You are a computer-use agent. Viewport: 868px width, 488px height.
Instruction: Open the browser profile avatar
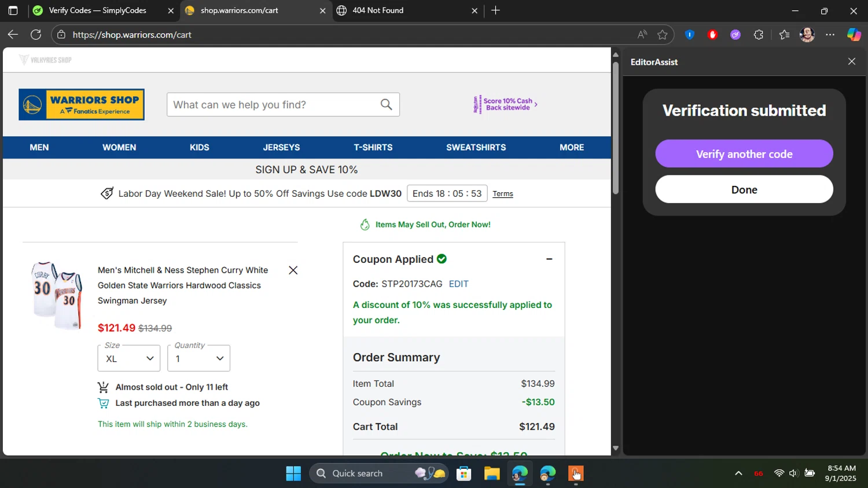click(x=807, y=35)
